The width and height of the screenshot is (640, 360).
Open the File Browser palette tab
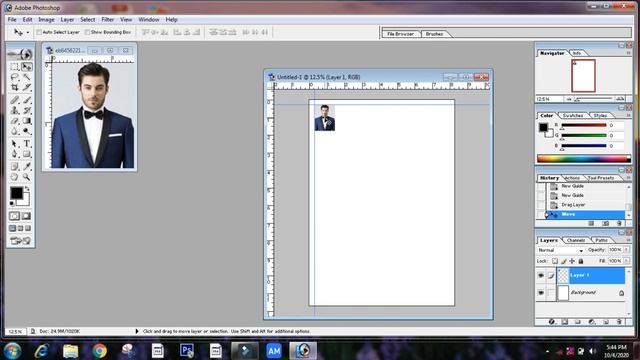pos(400,34)
